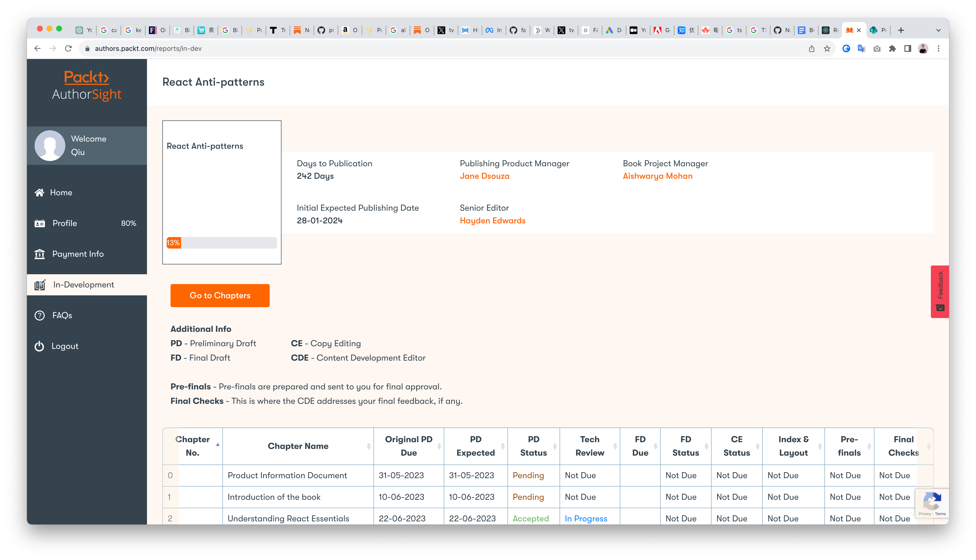Expand the tab search chevron in Chrome
Viewport: 976px width, 560px height.
[938, 30]
